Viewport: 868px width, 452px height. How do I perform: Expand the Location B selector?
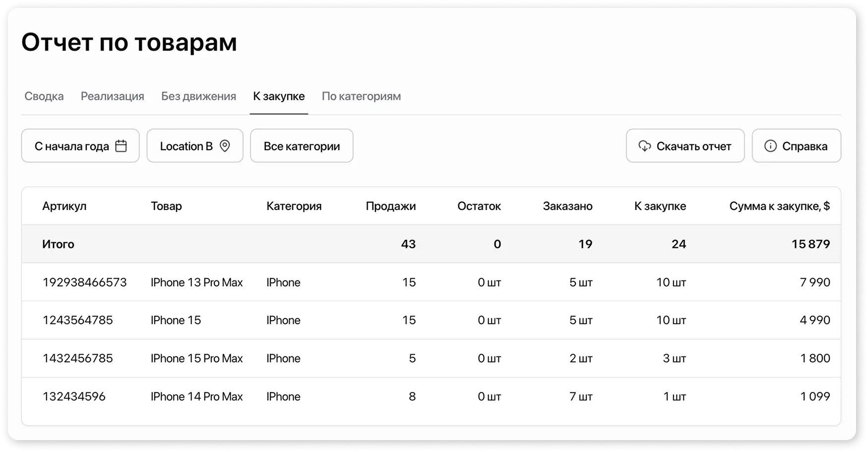pos(194,146)
